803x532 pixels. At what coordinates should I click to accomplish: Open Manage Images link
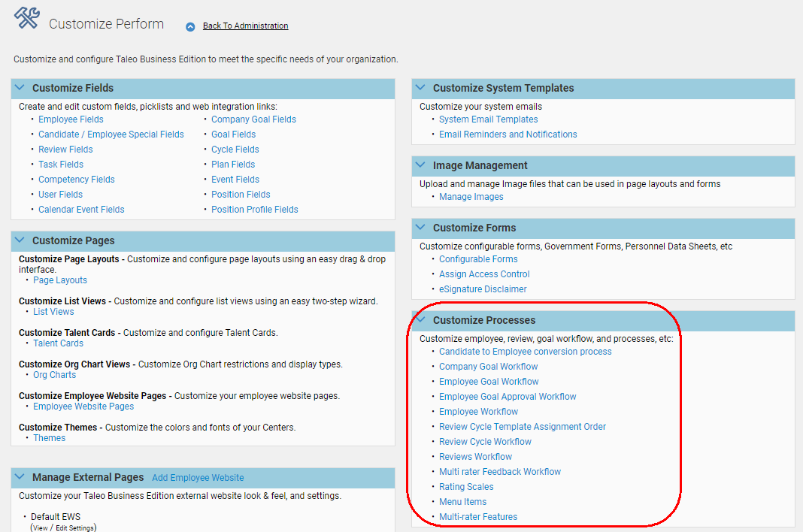(471, 197)
